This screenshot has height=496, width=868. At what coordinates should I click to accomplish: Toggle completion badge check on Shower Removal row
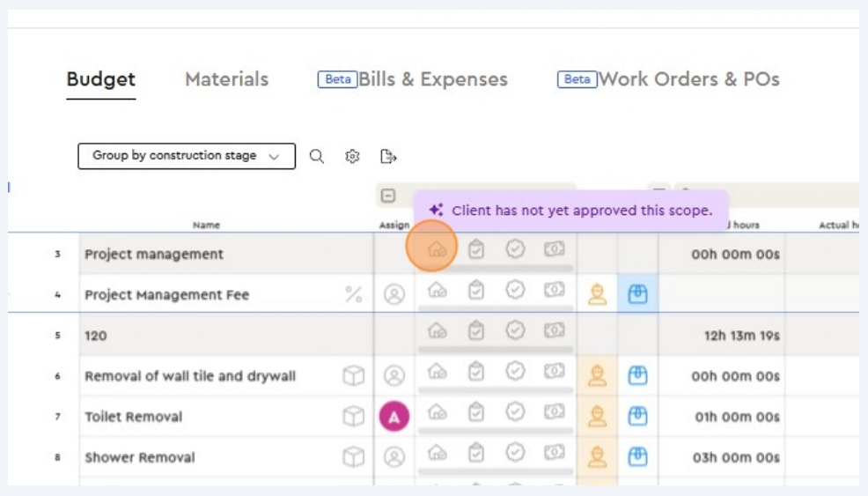pyautogui.click(x=515, y=452)
